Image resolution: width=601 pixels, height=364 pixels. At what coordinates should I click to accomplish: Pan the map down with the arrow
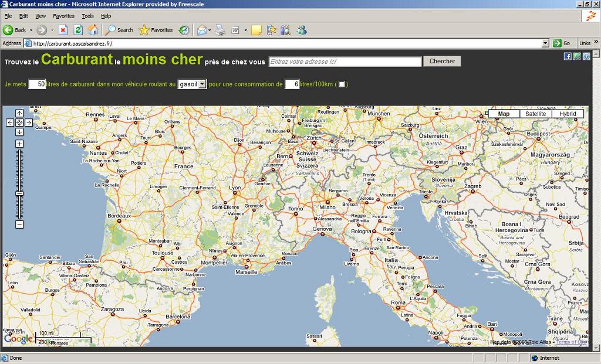pyautogui.click(x=19, y=132)
